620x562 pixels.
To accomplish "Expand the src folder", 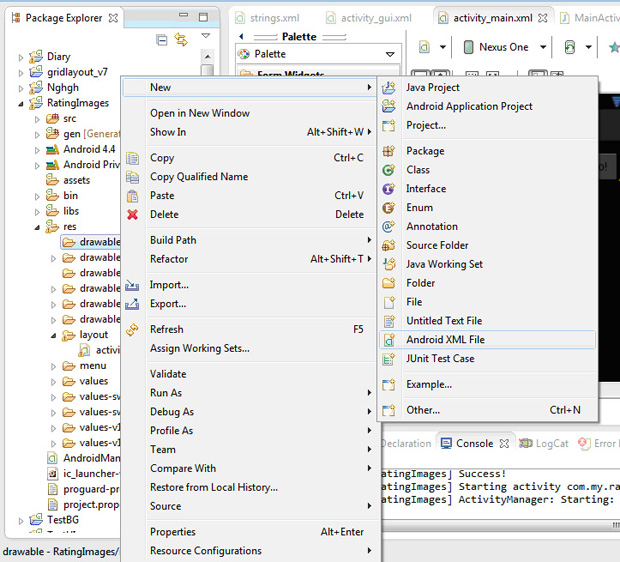I will tap(37, 119).
